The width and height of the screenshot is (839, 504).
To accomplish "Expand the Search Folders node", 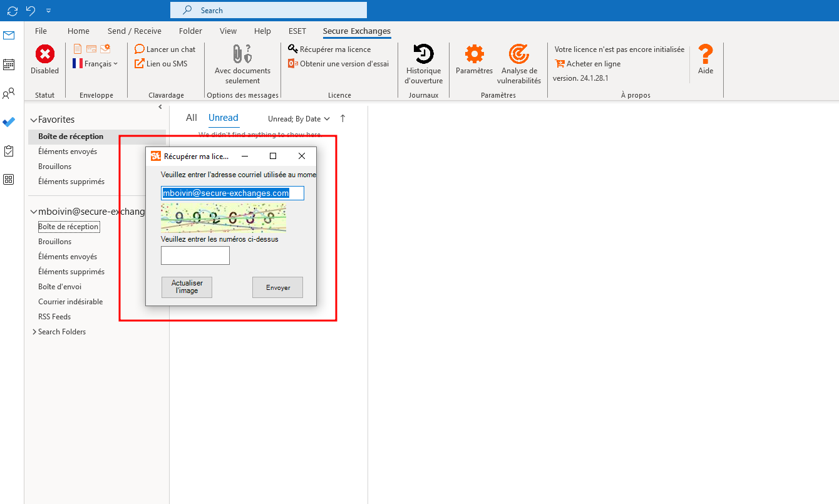I will [x=34, y=332].
